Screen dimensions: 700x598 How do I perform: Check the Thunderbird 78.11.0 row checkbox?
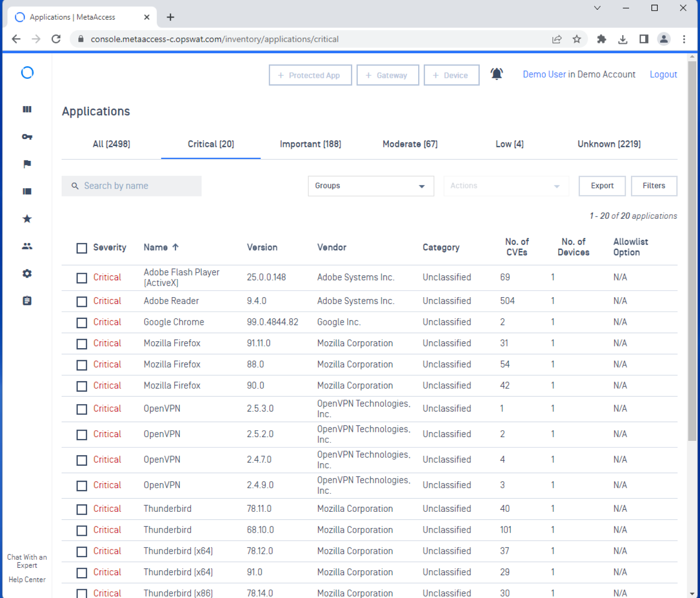click(82, 509)
